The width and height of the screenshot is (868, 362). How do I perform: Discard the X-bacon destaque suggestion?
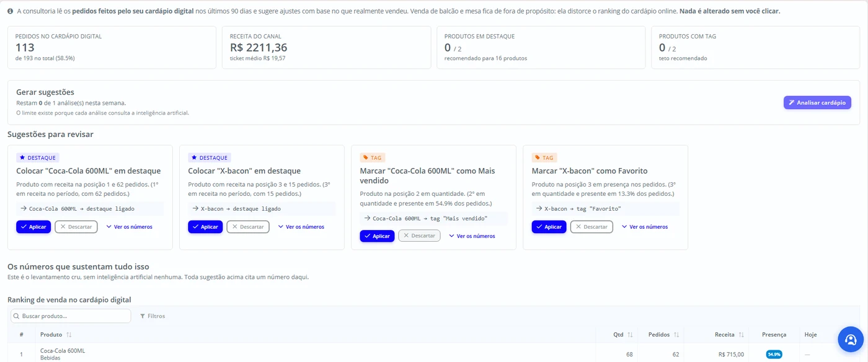click(248, 227)
